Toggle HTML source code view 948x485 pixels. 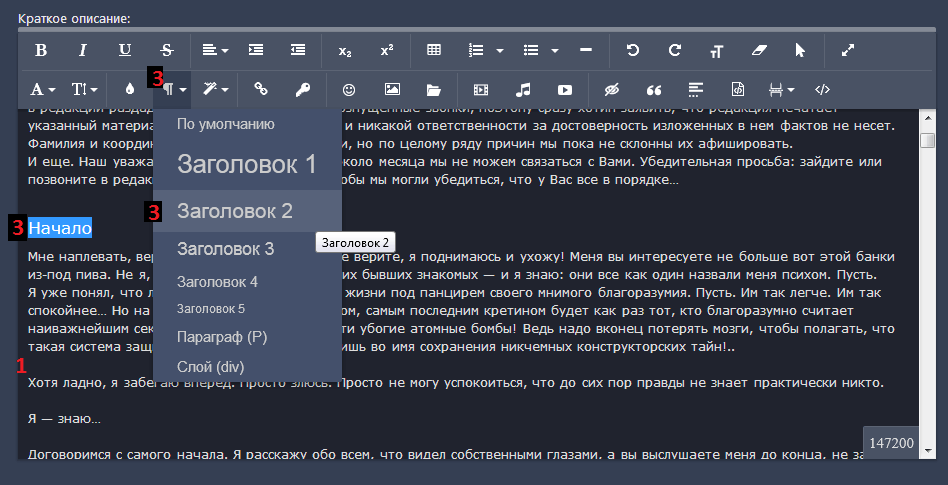point(822,90)
